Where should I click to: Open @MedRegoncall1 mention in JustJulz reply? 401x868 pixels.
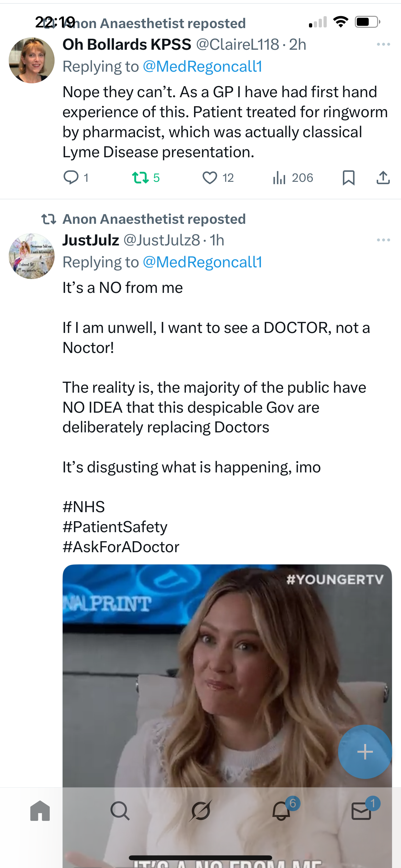coord(202,263)
